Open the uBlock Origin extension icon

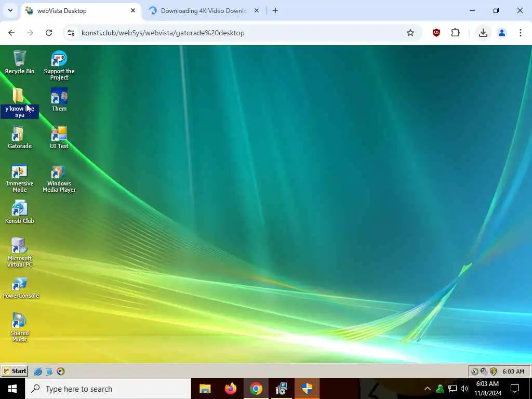(436, 33)
